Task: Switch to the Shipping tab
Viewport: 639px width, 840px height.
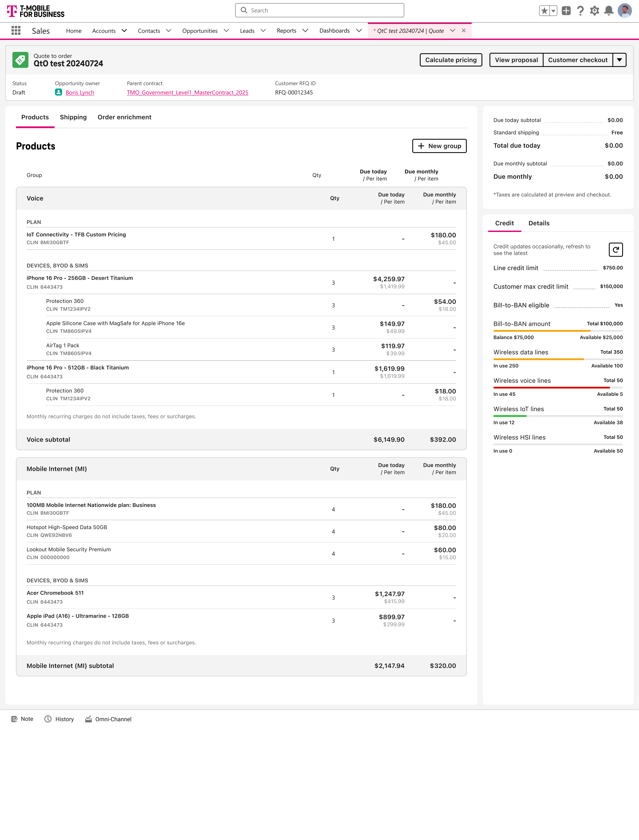Action: tap(73, 117)
